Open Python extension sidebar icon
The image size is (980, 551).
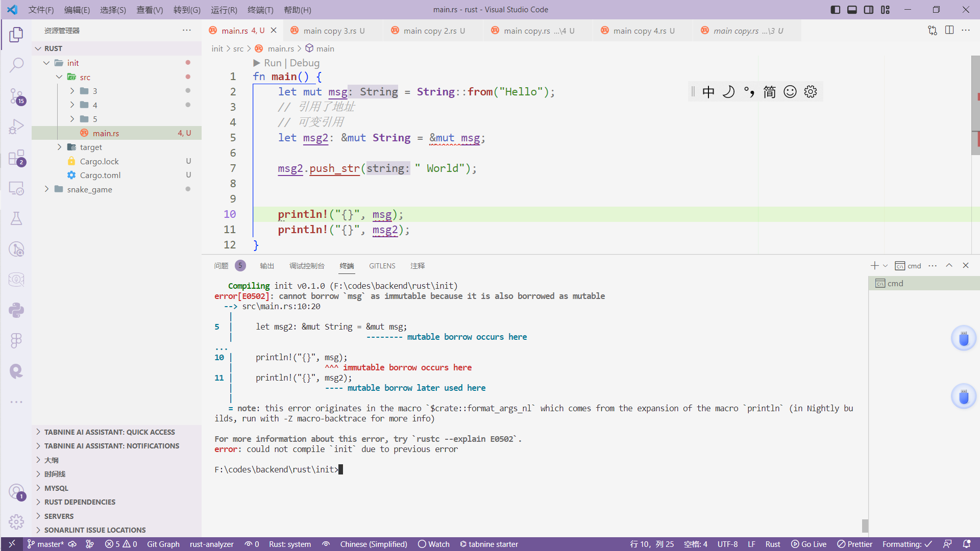point(16,310)
